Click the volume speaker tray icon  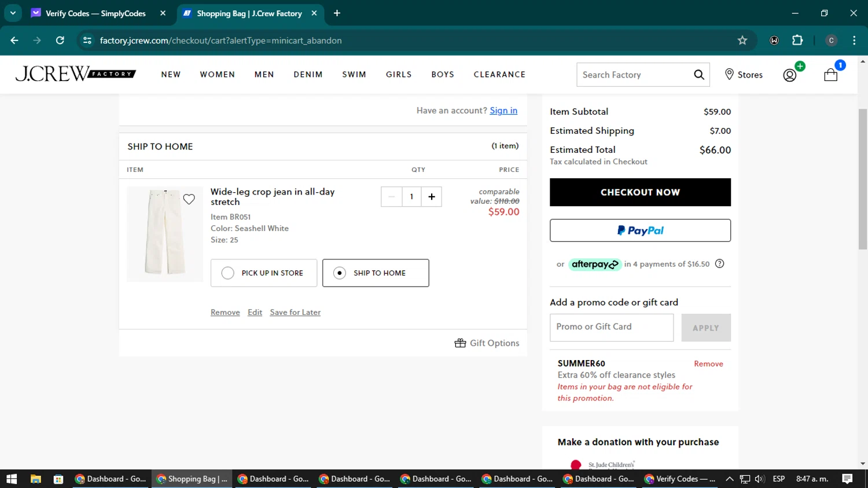(760, 479)
